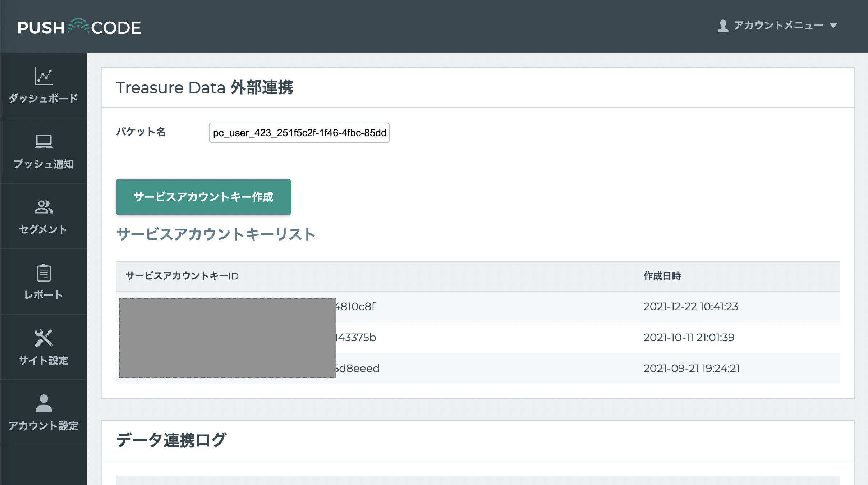This screenshot has width=868, height=485.
Task: Focus the バケット名 input field
Action: pyautogui.click(x=299, y=133)
